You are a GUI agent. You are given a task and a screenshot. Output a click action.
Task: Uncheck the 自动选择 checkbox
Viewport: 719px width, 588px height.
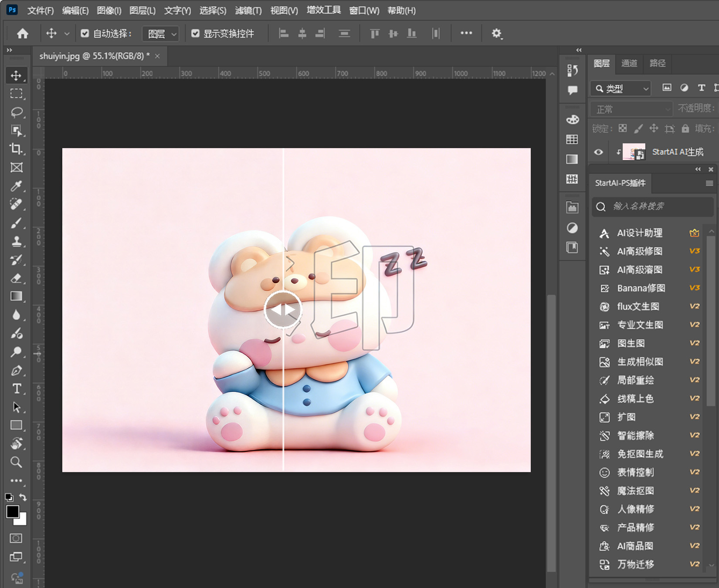point(85,34)
